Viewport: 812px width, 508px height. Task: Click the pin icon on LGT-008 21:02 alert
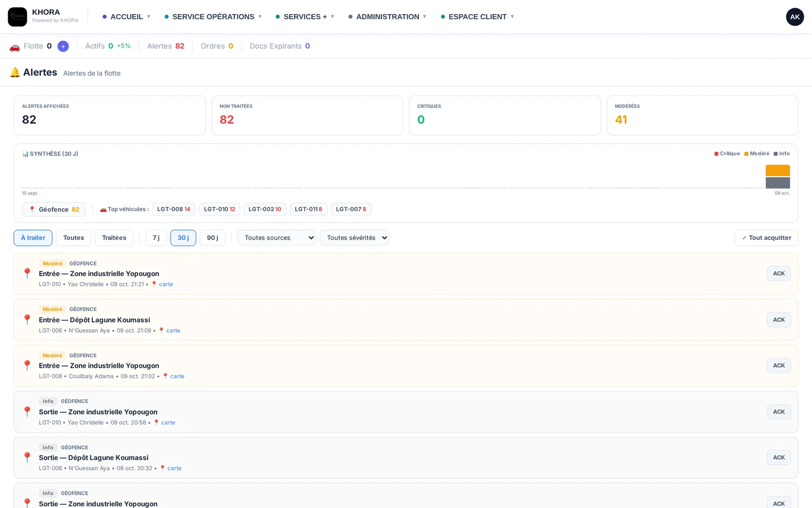pos(27,366)
